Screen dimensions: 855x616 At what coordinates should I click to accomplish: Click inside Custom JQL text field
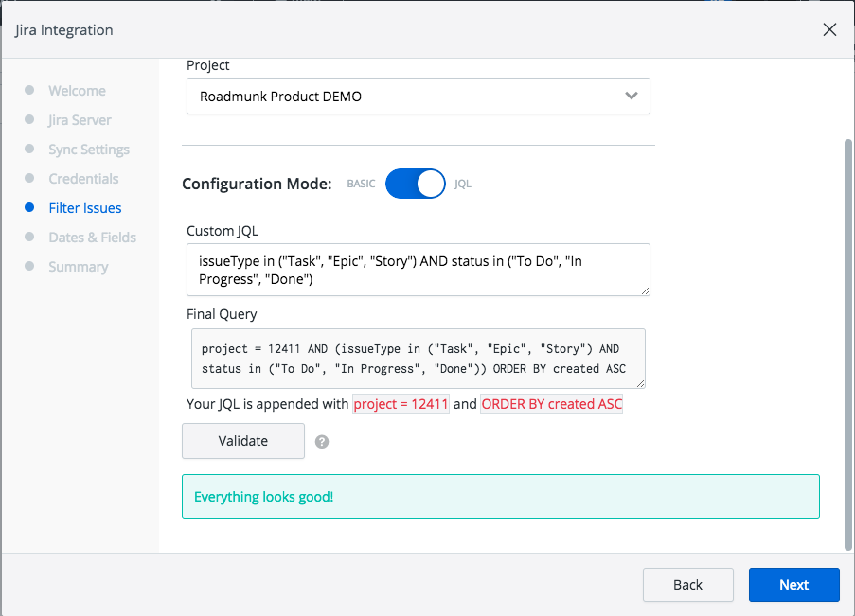coord(418,270)
